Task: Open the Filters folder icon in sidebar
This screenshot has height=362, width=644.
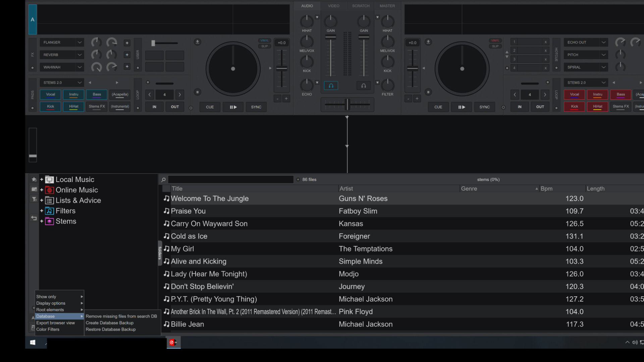Action: [x=49, y=211]
